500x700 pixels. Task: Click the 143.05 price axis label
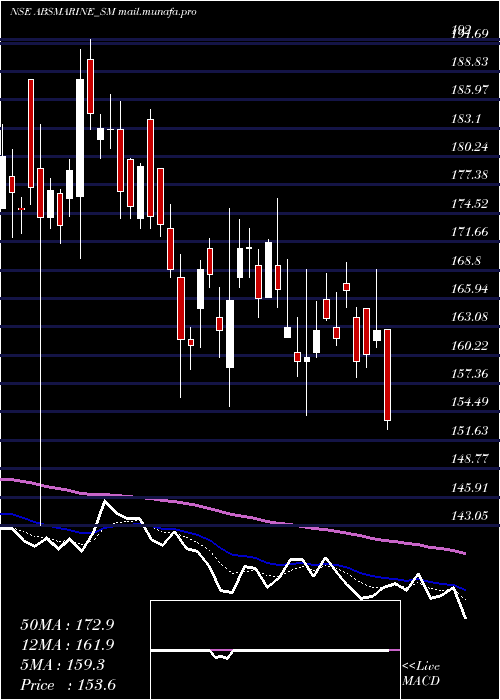(470, 517)
